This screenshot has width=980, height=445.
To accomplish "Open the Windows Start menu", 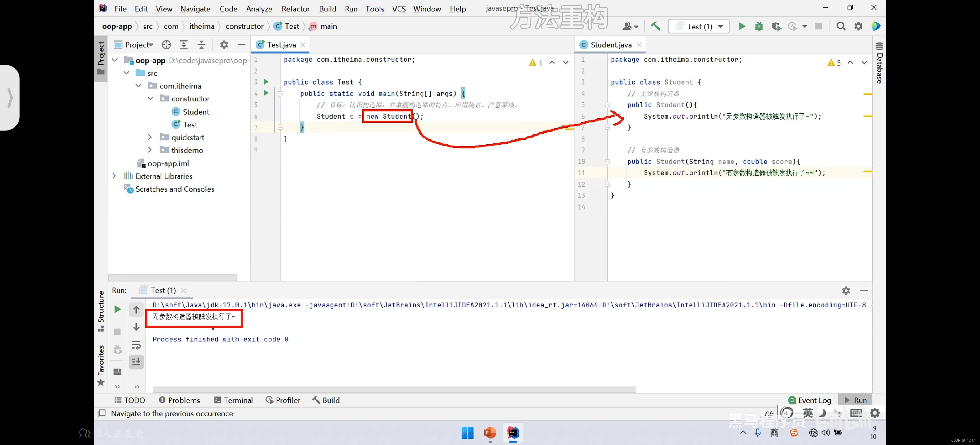I will [x=467, y=433].
